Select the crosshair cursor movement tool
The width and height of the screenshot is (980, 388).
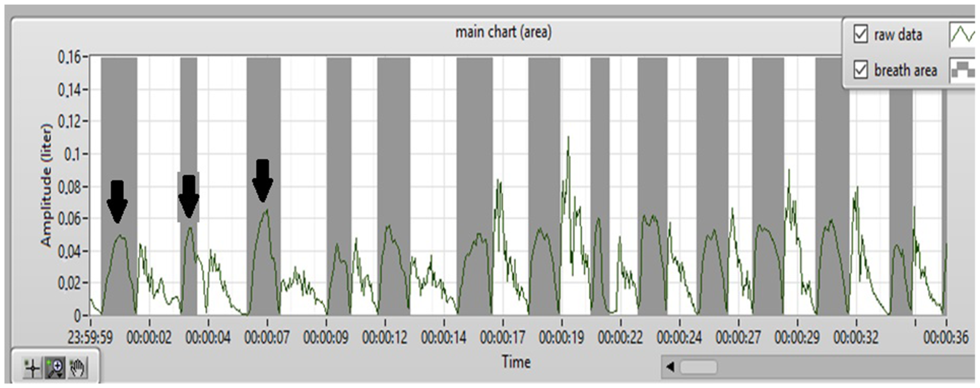[32, 368]
